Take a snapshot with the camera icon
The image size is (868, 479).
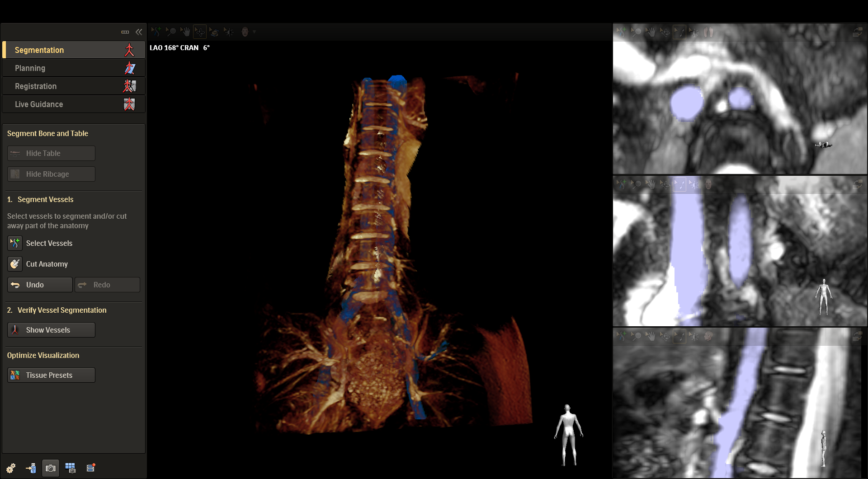click(x=51, y=468)
